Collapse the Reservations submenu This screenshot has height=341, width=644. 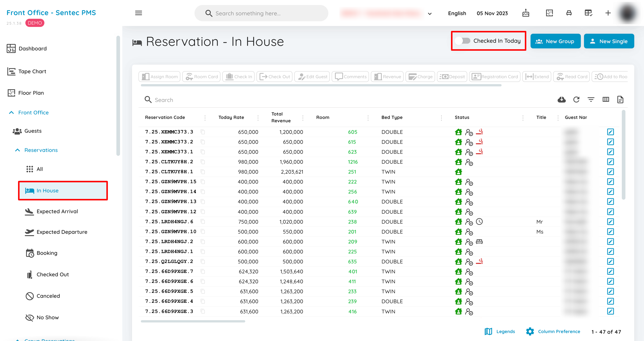click(17, 150)
